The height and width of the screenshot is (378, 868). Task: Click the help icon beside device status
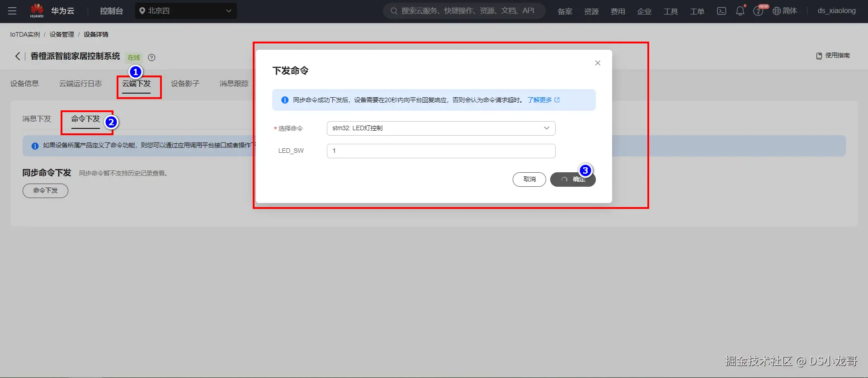tap(152, 57)
